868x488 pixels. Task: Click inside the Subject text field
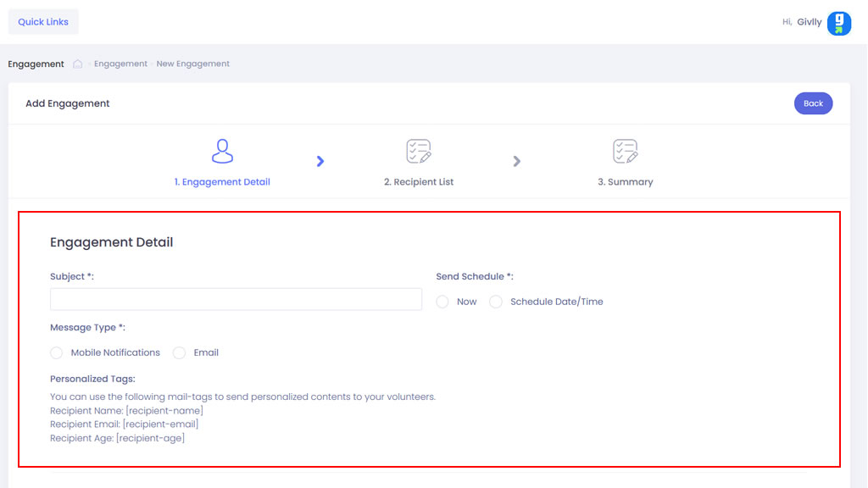point(236,299)
